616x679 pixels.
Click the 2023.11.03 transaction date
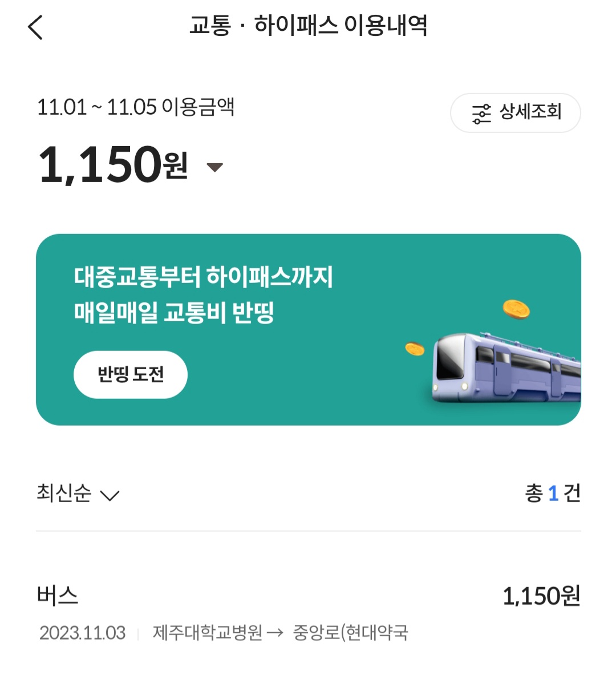point(82,633)
